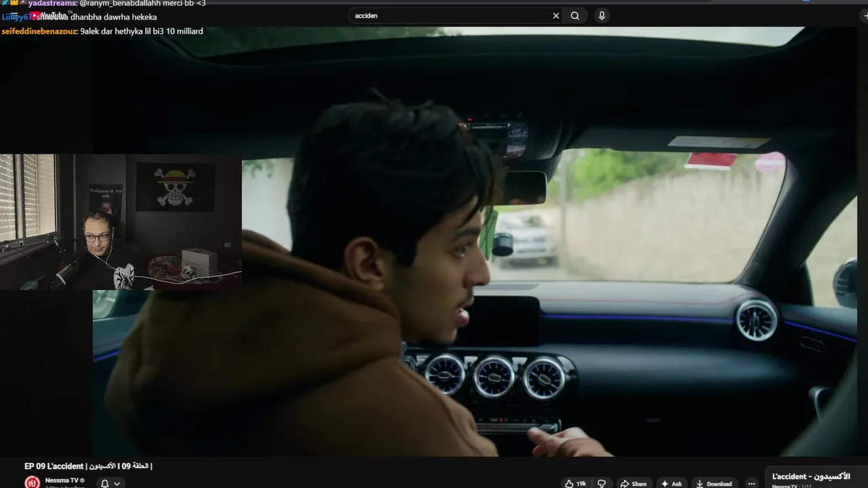This screenshot has width=868, height=488.
Task: Toggle the notification bell for Nessma TV
Action: coord(104,483)
